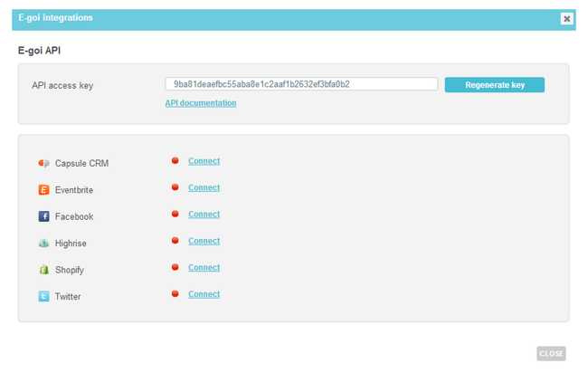Select the Eventbrite label
The height and width of the screenshot is (373, 588).
tap(74, 190)
